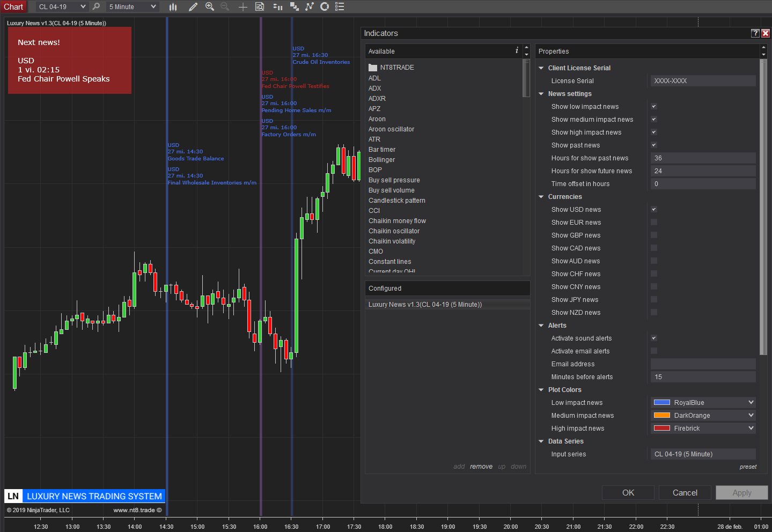
Task: Click the strategies circular icon
Action: point(325,6)
